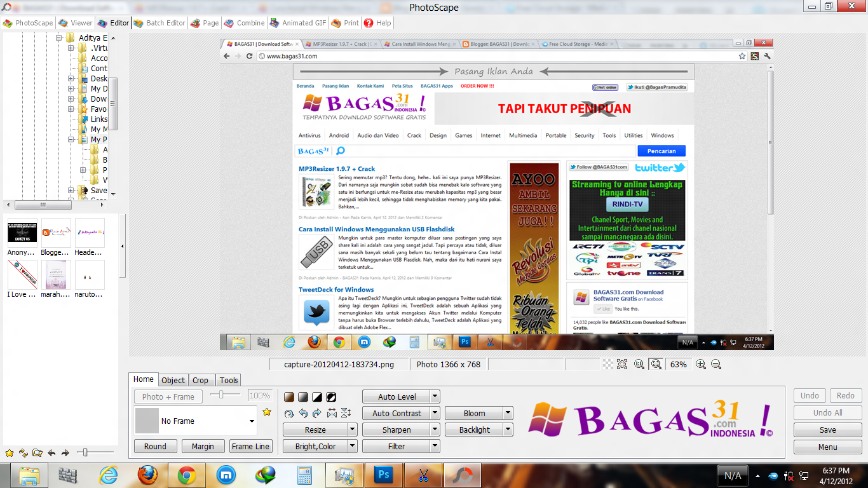868x488 pixels.
Task: Click the favorites star below thumbnails
Action: [x=10, y=453]
